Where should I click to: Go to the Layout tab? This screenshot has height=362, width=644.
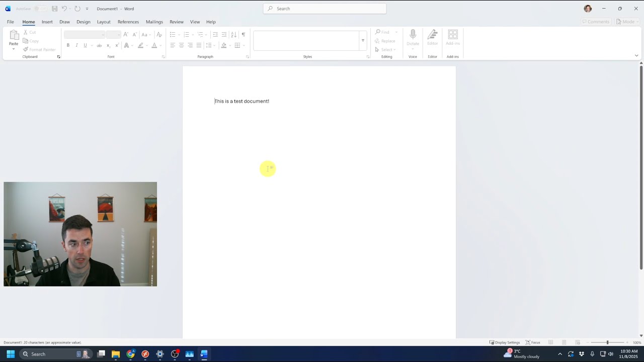(104, 22)
